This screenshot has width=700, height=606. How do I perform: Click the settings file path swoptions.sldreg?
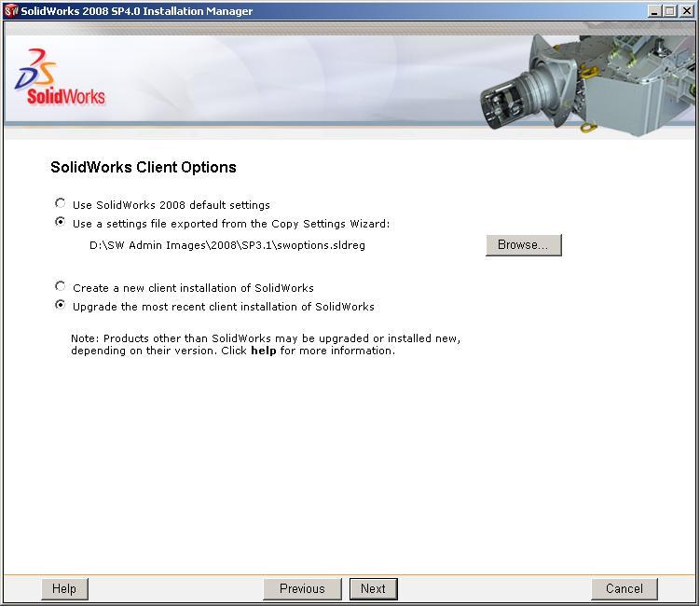227,245
